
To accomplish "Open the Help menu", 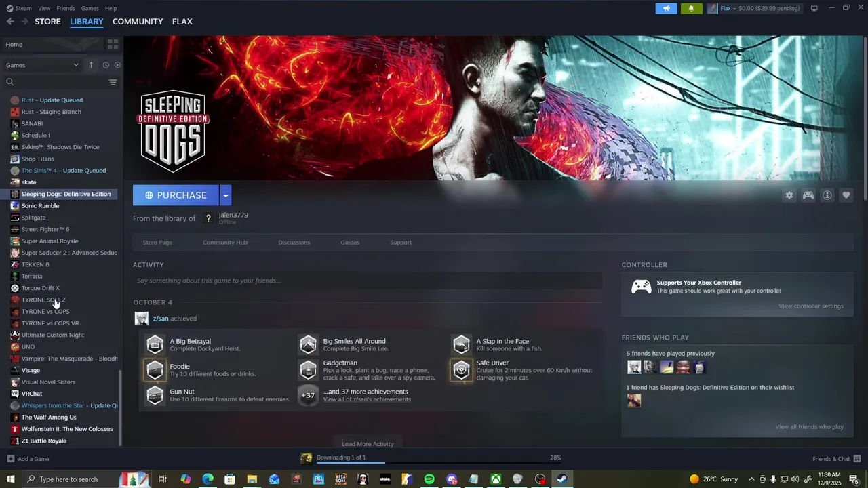I will point(111,8).
